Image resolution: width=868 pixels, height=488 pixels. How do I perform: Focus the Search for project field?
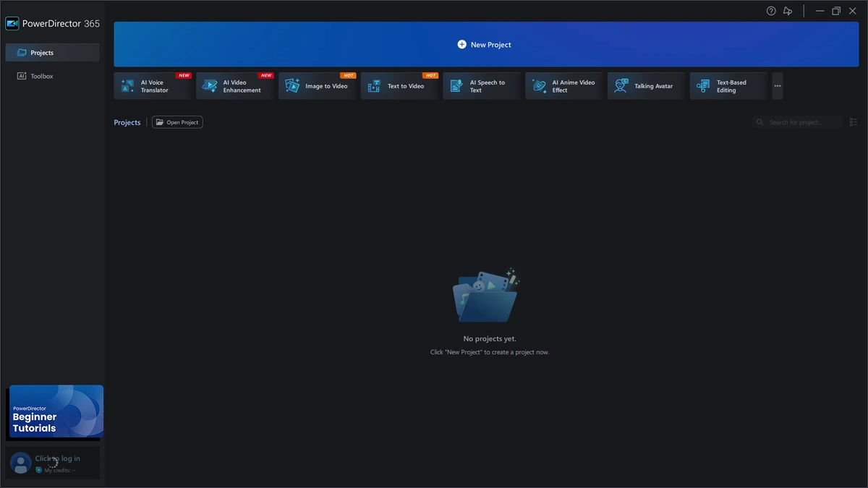[x=797, y=122]
